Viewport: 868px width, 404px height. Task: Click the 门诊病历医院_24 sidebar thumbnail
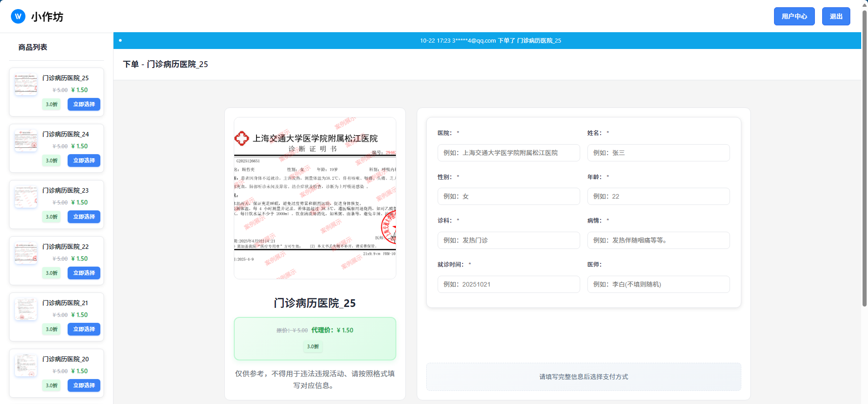(26, 141)
